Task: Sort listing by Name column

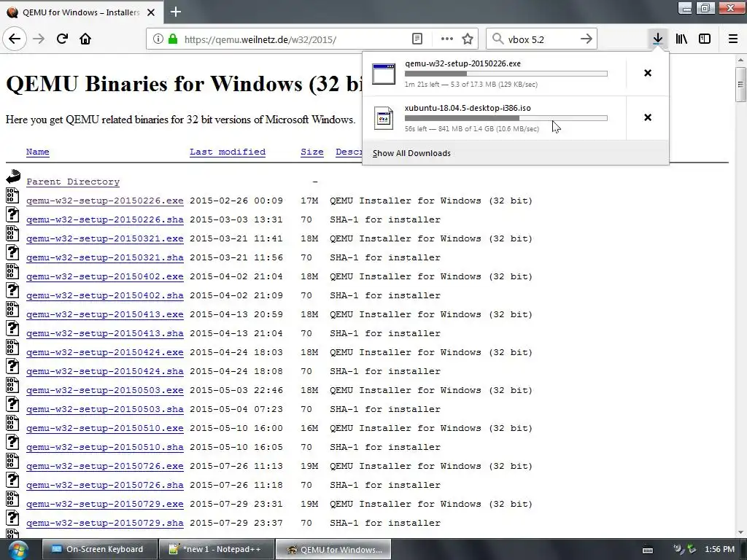Action: tap(38, 152)
